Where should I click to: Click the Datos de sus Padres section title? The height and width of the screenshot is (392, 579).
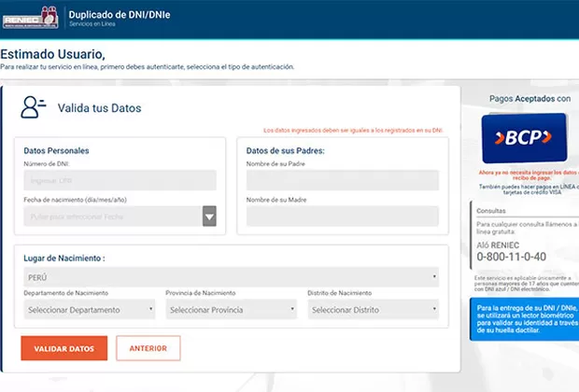pos(286,150)
